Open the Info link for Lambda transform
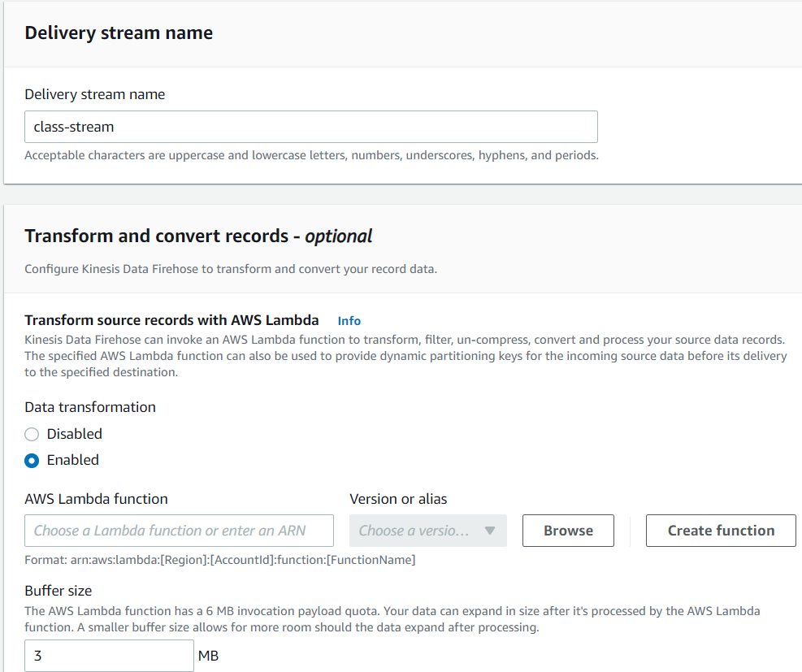Viewport: 802px width, 672px height. tap(349, 321)
